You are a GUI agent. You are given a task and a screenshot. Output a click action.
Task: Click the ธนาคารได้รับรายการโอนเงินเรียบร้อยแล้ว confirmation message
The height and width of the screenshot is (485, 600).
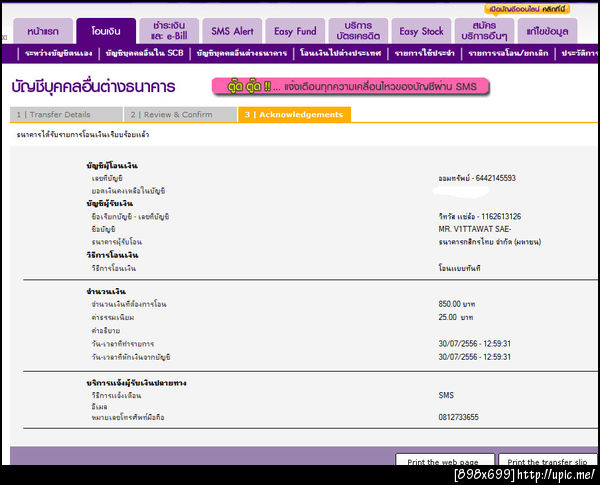click(x=83, y=135)
